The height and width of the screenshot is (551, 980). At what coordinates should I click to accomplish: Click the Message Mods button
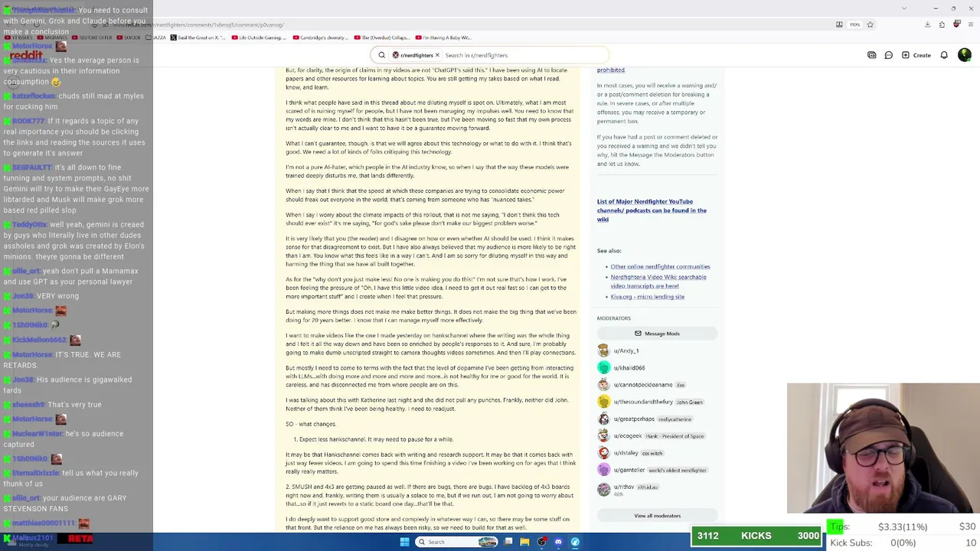click(657, 334)
